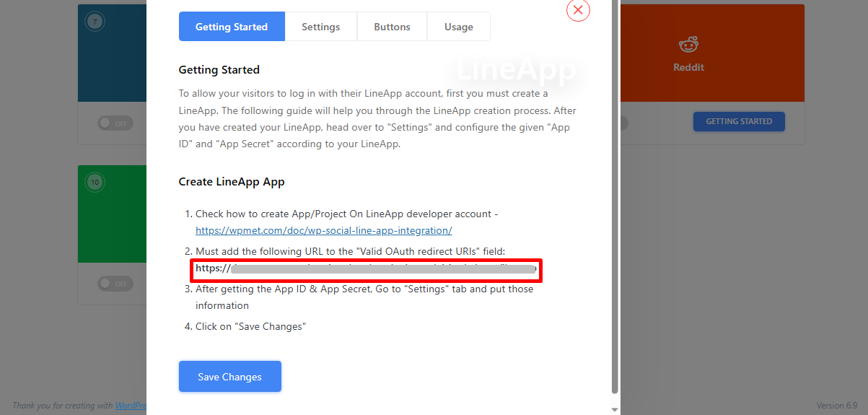The height and width of the screenshot is (415, 868).
Task: Open the Usage tab
Action: [459, 27]
